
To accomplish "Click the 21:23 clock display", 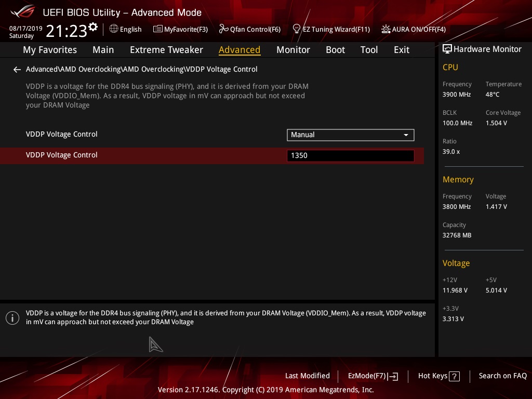I will pos(66,31).
